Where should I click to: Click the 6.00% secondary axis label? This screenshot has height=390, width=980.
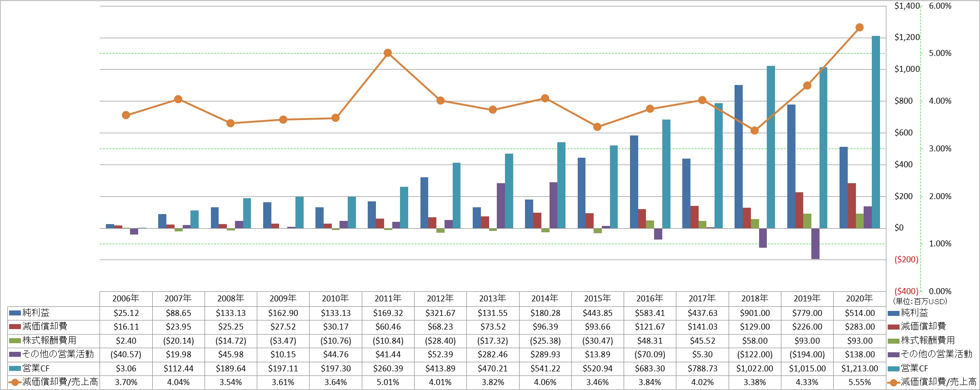tap(940, 6)
